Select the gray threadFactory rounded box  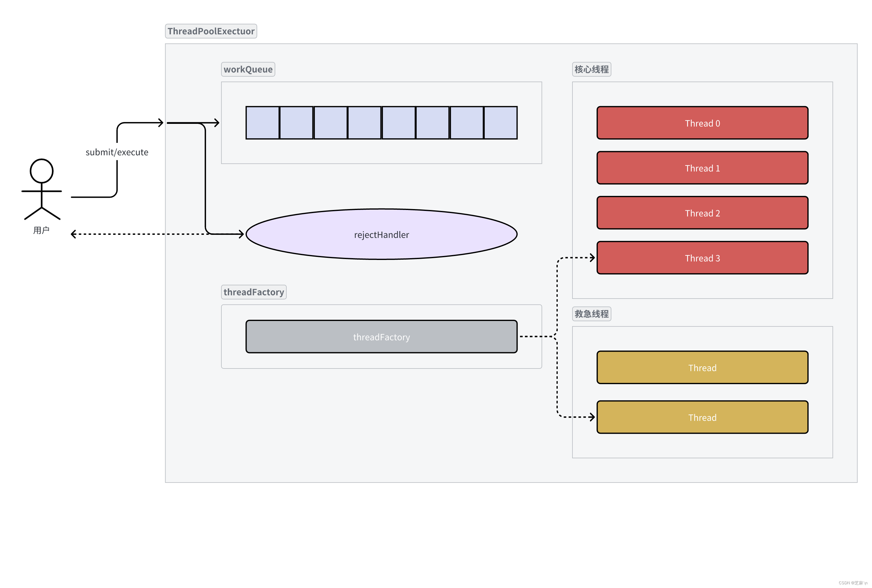point(381,337)
